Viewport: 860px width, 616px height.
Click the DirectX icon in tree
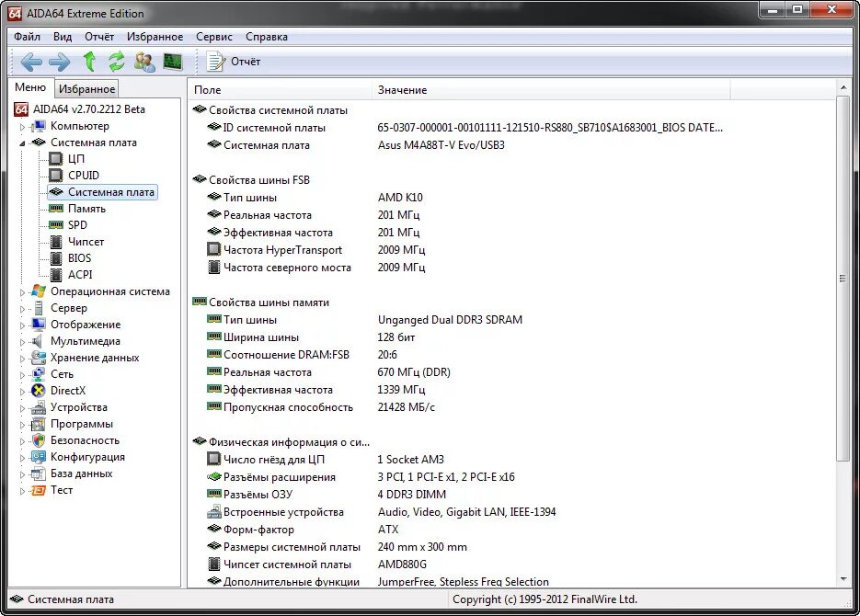pos(39,391)
